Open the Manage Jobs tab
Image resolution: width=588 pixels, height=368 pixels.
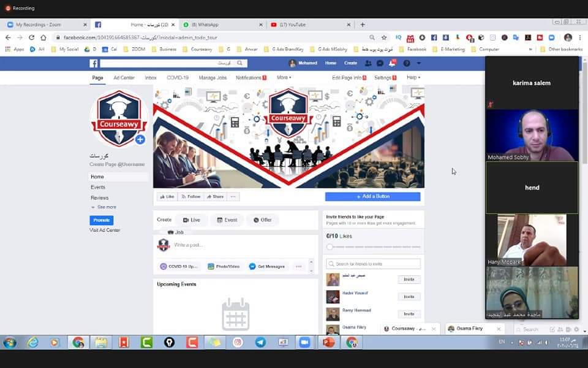point(213,78)
